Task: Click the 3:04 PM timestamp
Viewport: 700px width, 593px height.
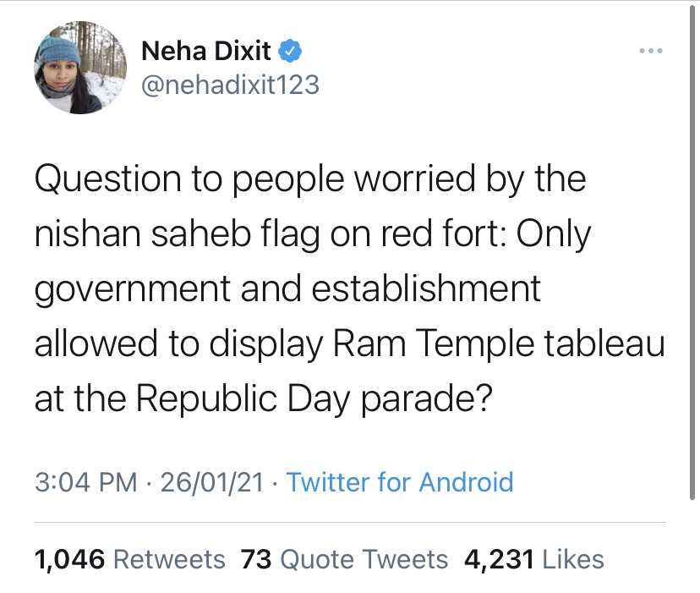Action: 86,482
